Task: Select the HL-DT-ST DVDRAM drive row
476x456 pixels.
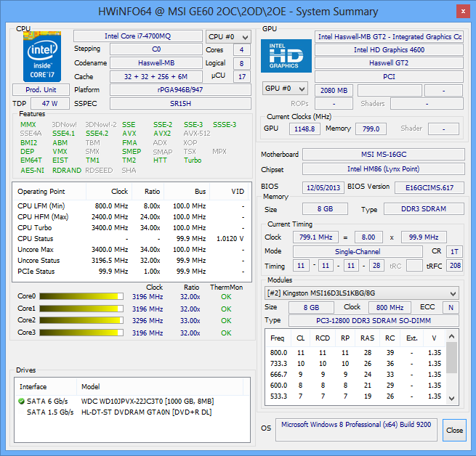Action: pos(132,412)
